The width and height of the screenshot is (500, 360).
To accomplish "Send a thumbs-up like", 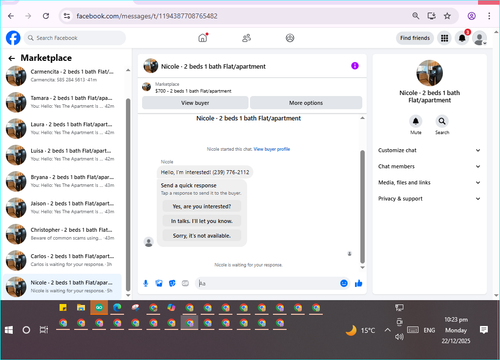I will [x=359, y=283].
